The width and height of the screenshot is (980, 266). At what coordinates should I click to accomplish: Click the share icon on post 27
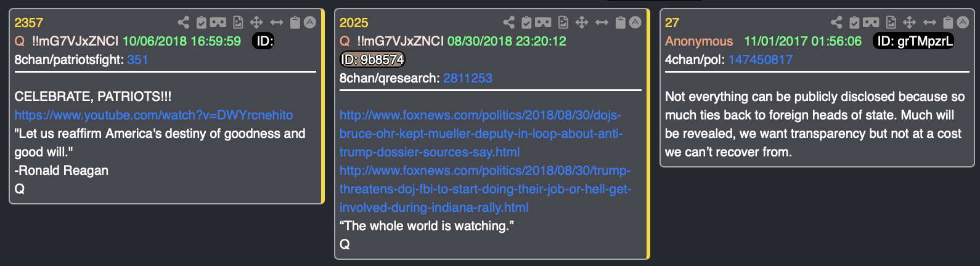click(x=836, y=23)
